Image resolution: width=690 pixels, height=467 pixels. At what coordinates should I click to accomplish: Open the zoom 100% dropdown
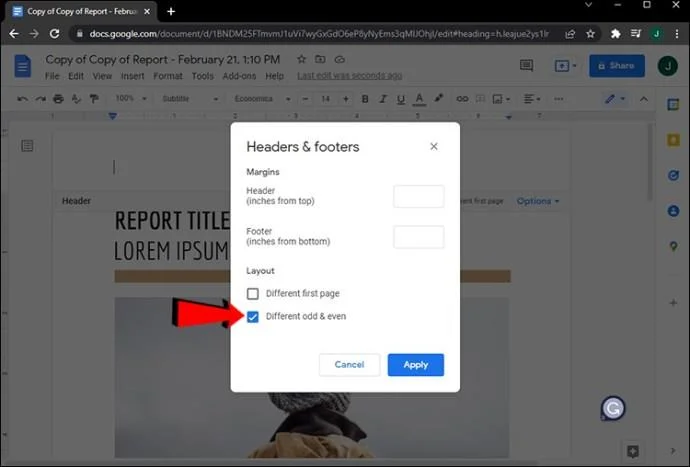coord(130,99)
